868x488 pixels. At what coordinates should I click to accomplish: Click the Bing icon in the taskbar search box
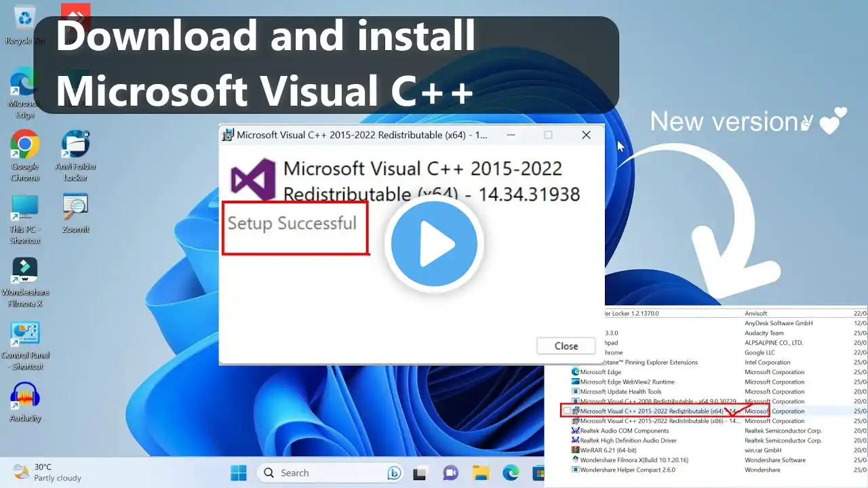pos(393,472)
